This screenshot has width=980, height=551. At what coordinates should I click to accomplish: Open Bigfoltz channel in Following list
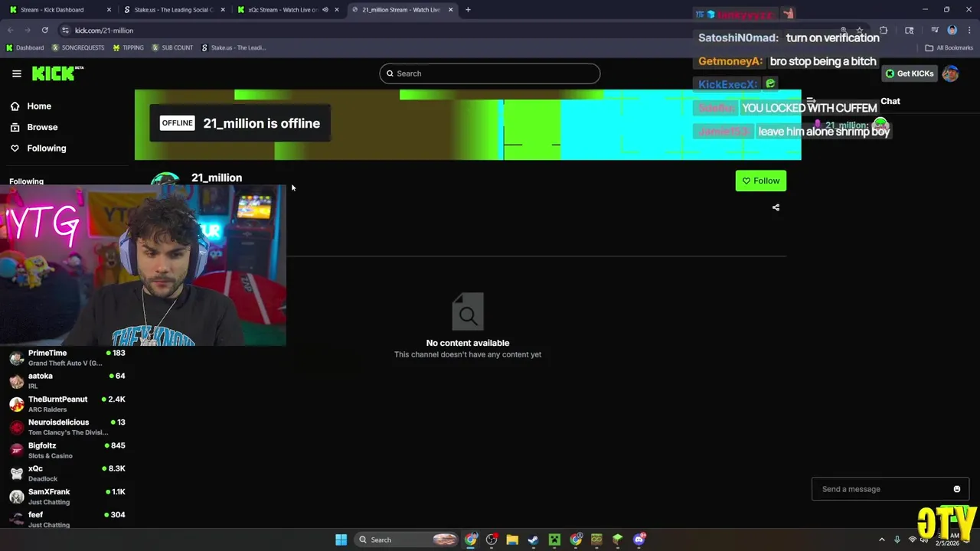67,450
